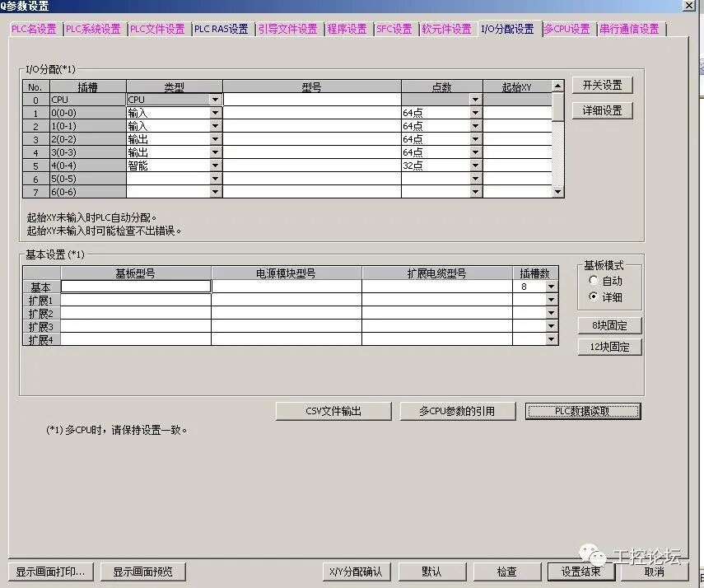Open the 多CPU设置 tab
The image size is (704, 588).
567,29
